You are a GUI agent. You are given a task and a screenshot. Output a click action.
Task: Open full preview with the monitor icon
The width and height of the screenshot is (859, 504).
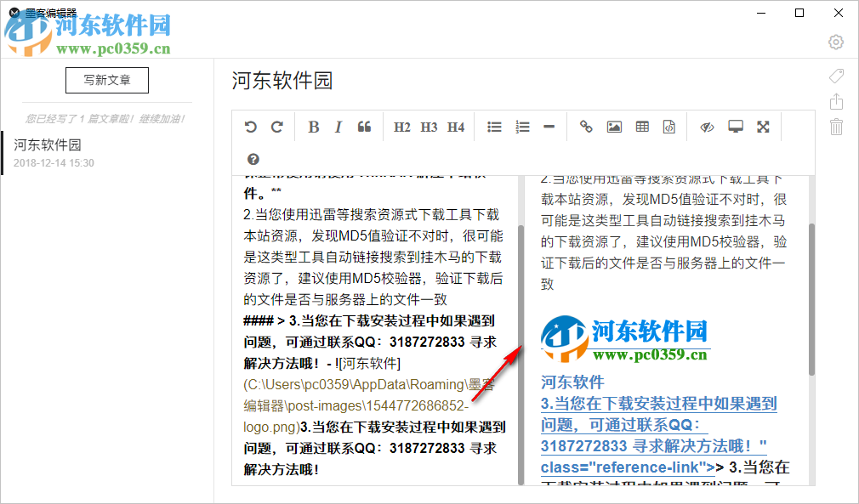(x=735, y=127)
